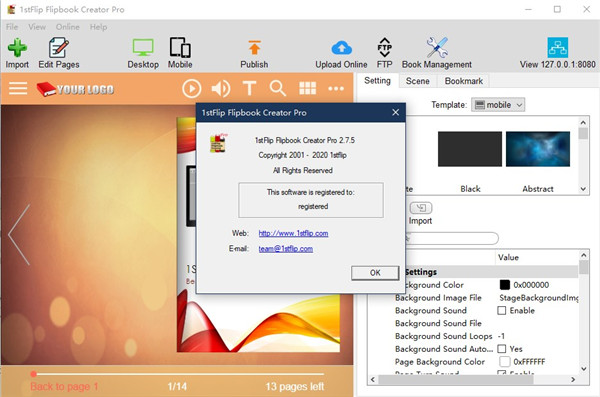The width and height of the screenshot is (600, 397).
Task: Click View 127.0.0.1:8080 network icon
Action: [x=558, y=47]
